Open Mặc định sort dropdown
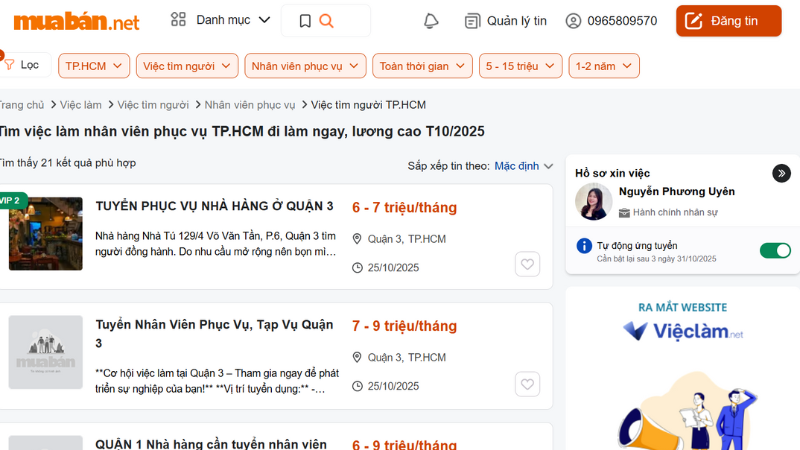This screenshot has width=800, height=450. 523,166
